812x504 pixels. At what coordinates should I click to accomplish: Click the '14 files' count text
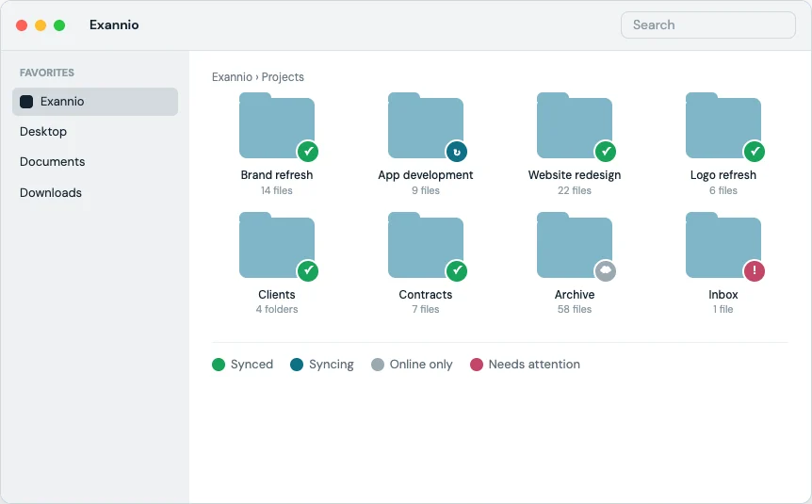coord(277,190)
